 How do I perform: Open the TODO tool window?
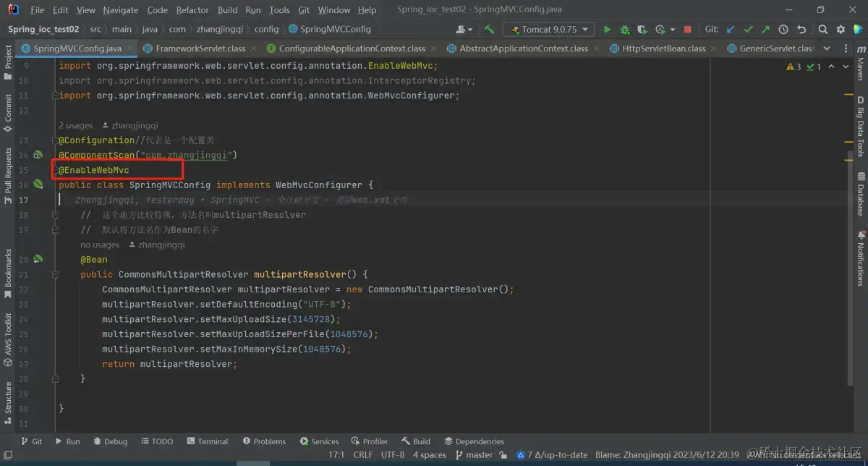(156, 441)
